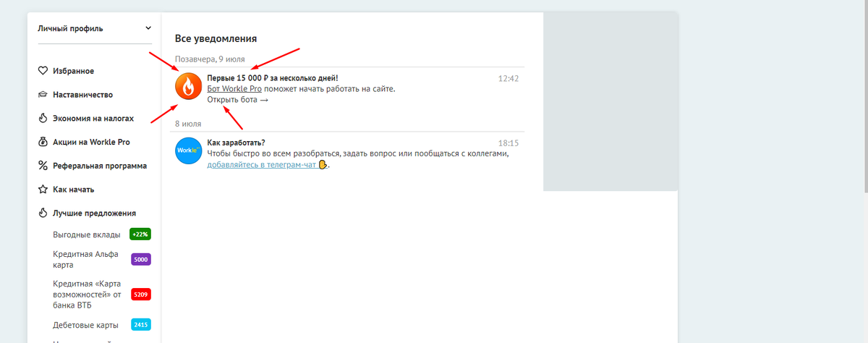Click the green +22% badge

(x=140, y=234)
